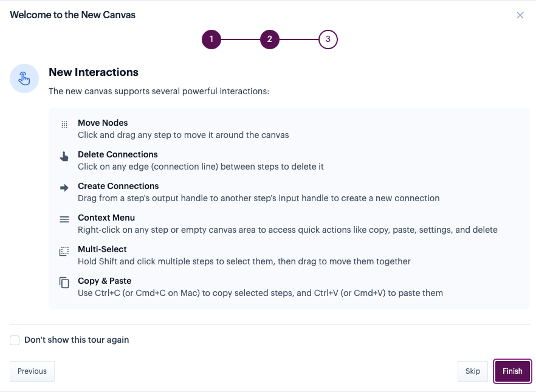Finish the canvas tour

coord(512,371)
